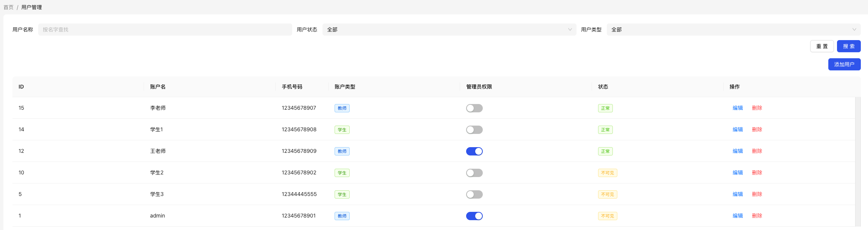Viewport: 868px width, 230px height.
Task: Delete user 学生2
Action: click(x=757, y=172)
